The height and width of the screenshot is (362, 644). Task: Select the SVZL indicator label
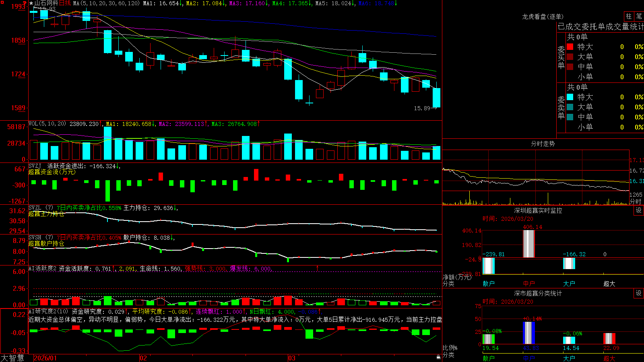pos(35,208)
